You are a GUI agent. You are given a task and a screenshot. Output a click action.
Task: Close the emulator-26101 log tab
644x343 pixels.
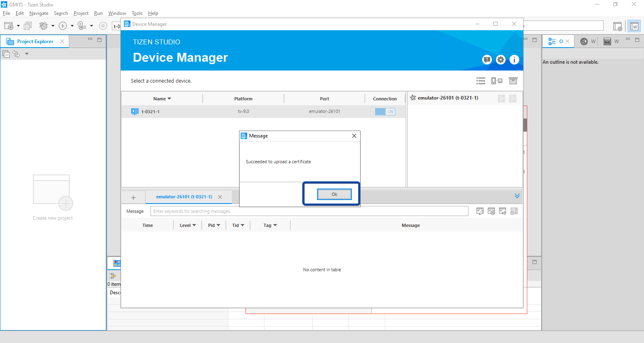tap(220, 197)
